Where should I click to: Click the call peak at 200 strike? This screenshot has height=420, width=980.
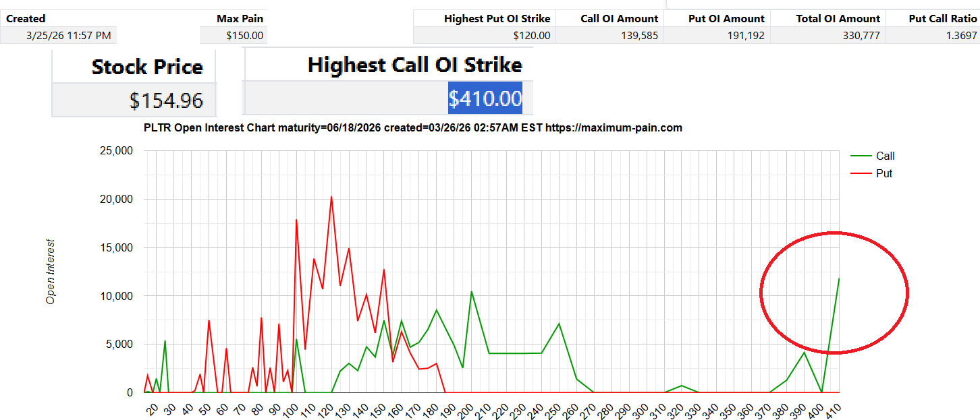(x=471, y=292)
